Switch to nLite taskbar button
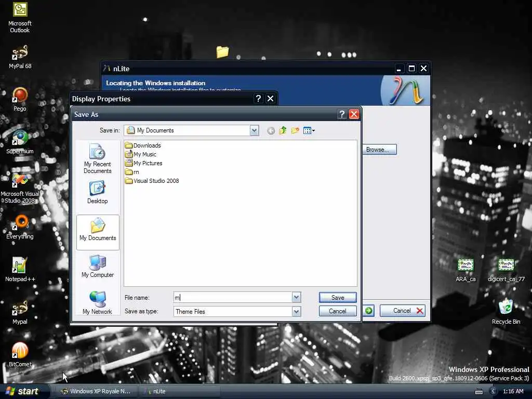The width and height of the screenshot is (532, 399). (180, 391)
